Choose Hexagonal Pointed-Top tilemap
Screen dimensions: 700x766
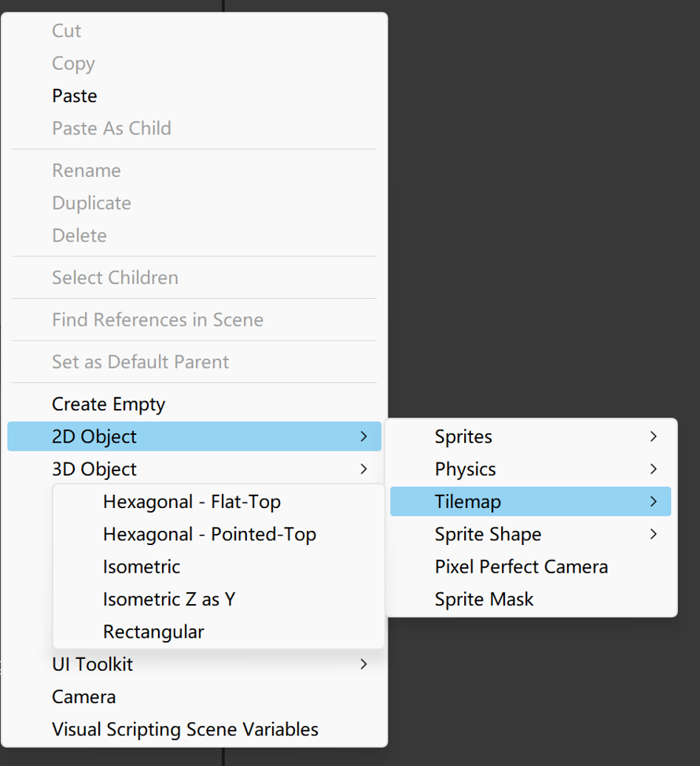point(209,534)
